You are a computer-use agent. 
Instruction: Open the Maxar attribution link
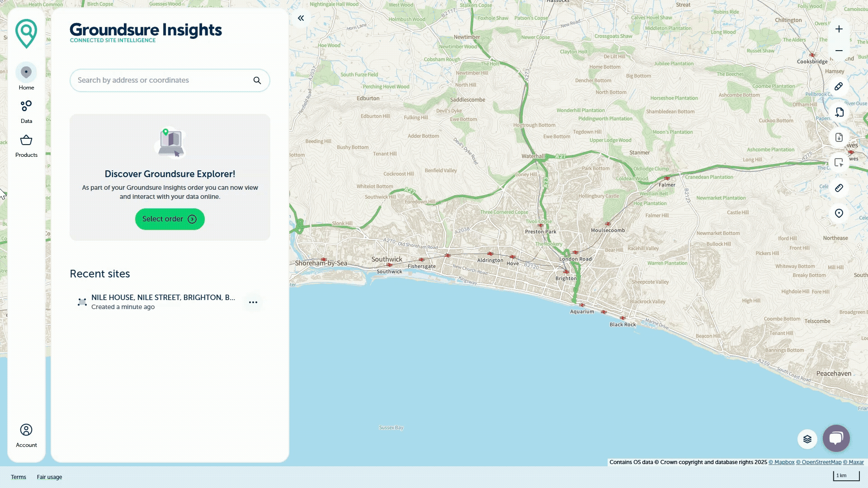[853, 462]
